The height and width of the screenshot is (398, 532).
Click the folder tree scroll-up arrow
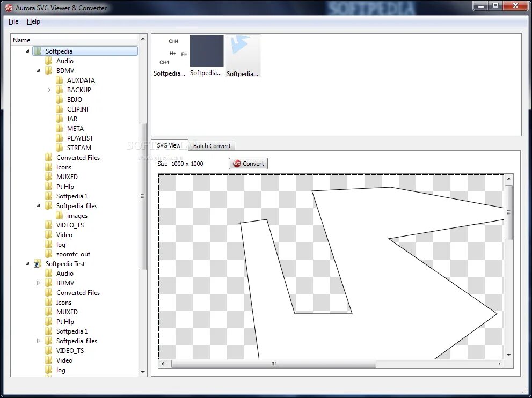tap(143, 39)
